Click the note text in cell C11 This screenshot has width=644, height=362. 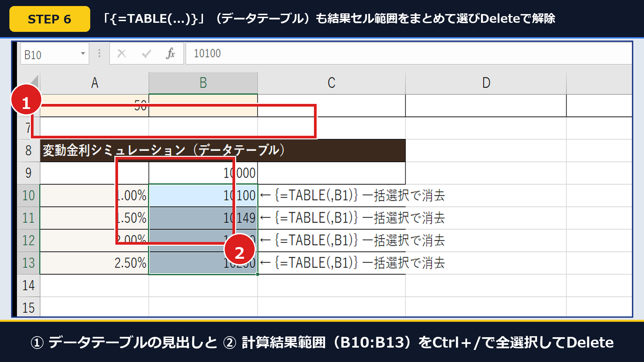(x=353, y=218)
